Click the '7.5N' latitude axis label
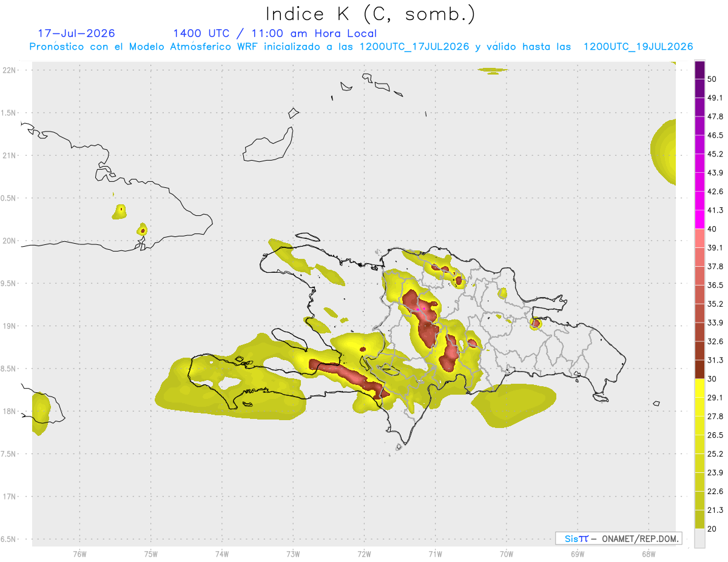 (x=9, y=454)
